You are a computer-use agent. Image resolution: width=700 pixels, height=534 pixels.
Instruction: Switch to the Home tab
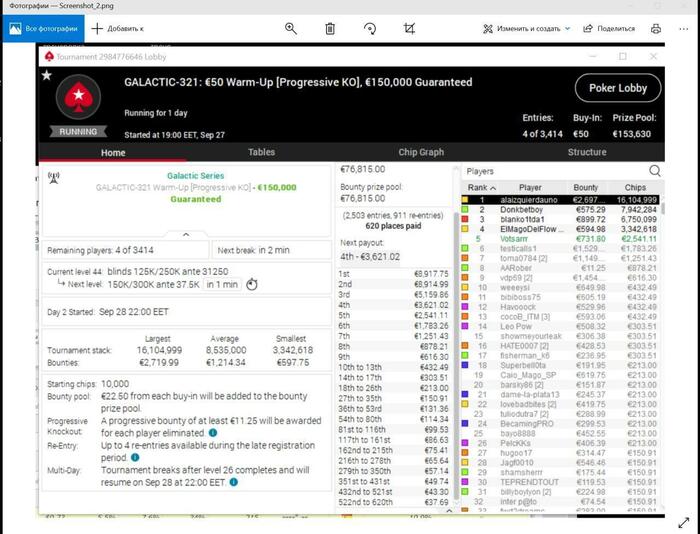(113, 152)
